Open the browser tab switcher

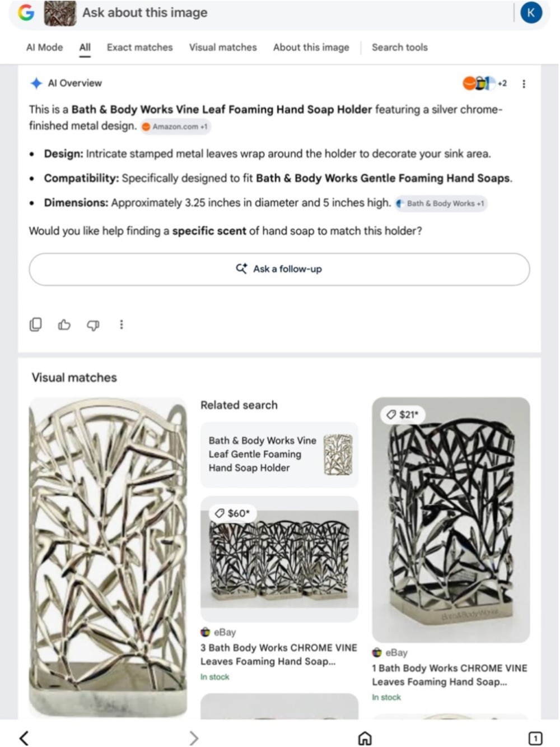pyautogui.click(x=535, y=738)
